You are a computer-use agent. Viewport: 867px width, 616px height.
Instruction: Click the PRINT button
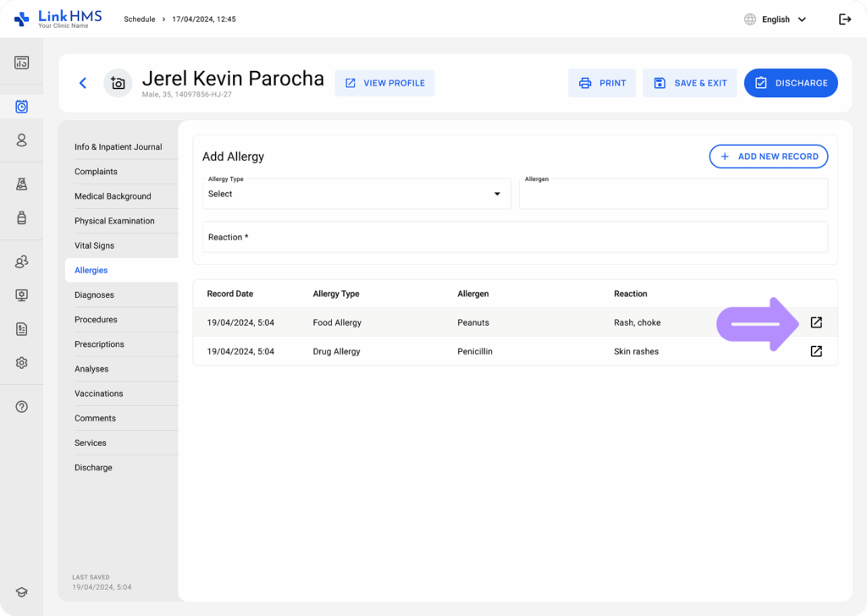coord(602,83)
